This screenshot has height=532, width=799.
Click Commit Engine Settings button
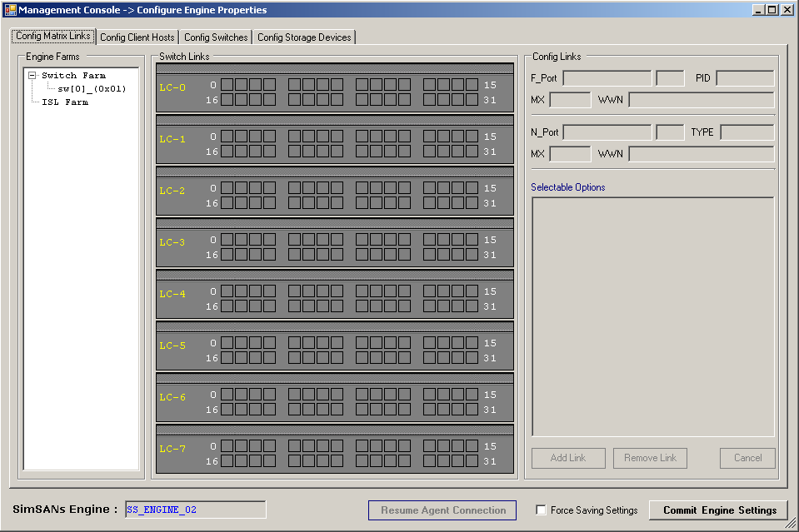point(719,510)
